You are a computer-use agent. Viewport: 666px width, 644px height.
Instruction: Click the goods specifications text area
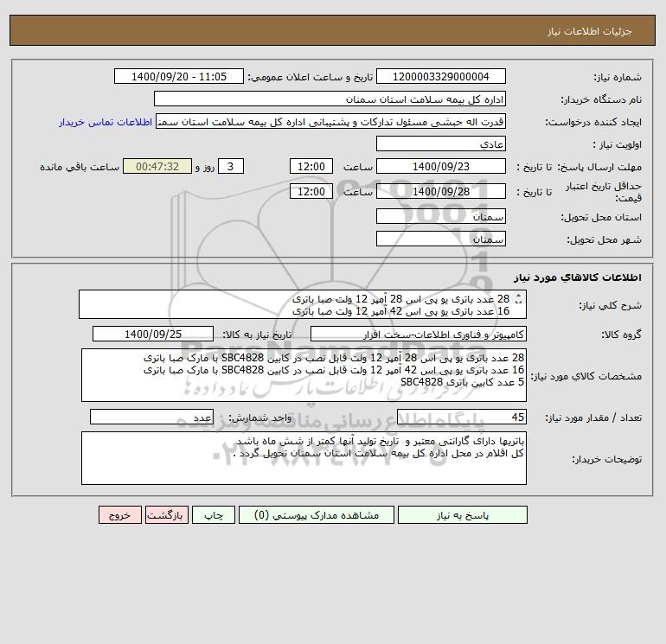[304, 375]
